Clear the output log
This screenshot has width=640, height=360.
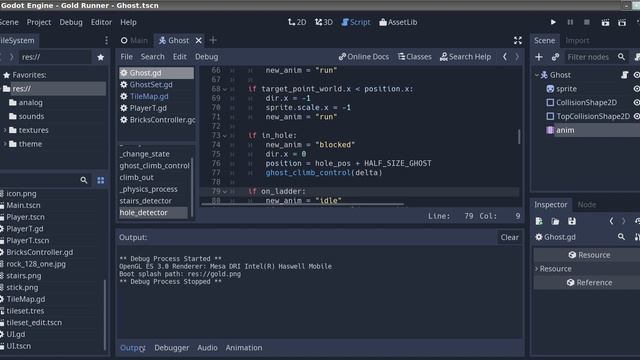point(509,237)
